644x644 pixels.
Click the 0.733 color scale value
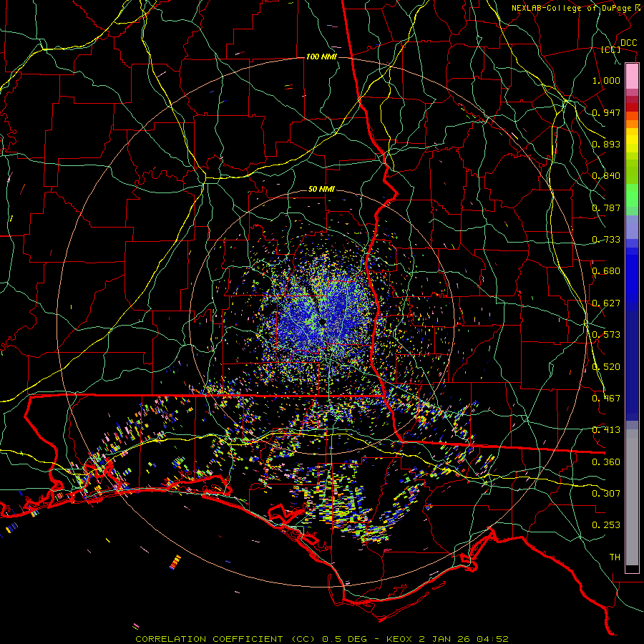[606, 240]
